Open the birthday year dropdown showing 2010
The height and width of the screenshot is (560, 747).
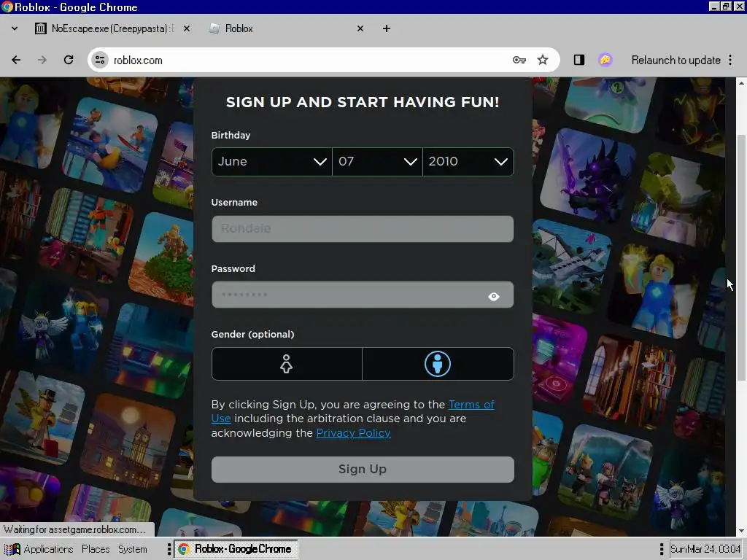(468, 161)
